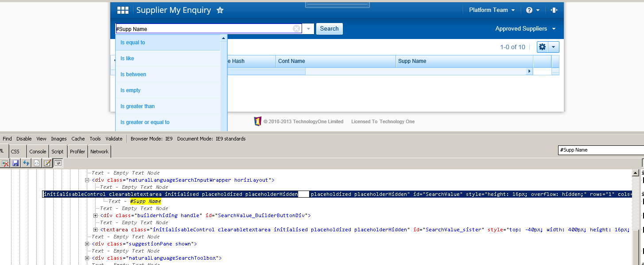The width and height of the screenshot is (644, 265).
Task: Click the edit pencil icon in developer toolbar
Action: coord(47,163)
